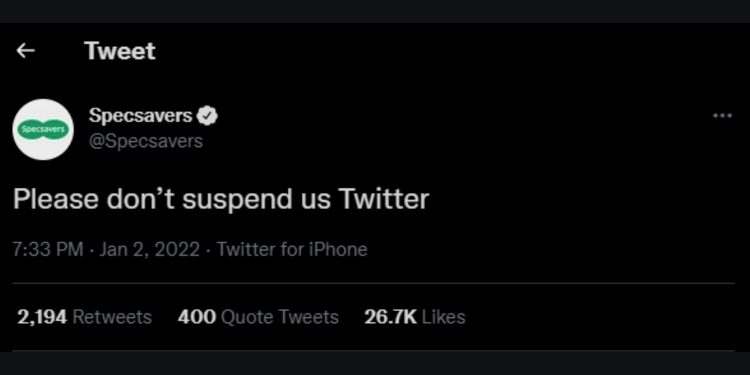Click the tweet text 'Please don't suspend us'

pyautogui.click(x=172, y=199)
